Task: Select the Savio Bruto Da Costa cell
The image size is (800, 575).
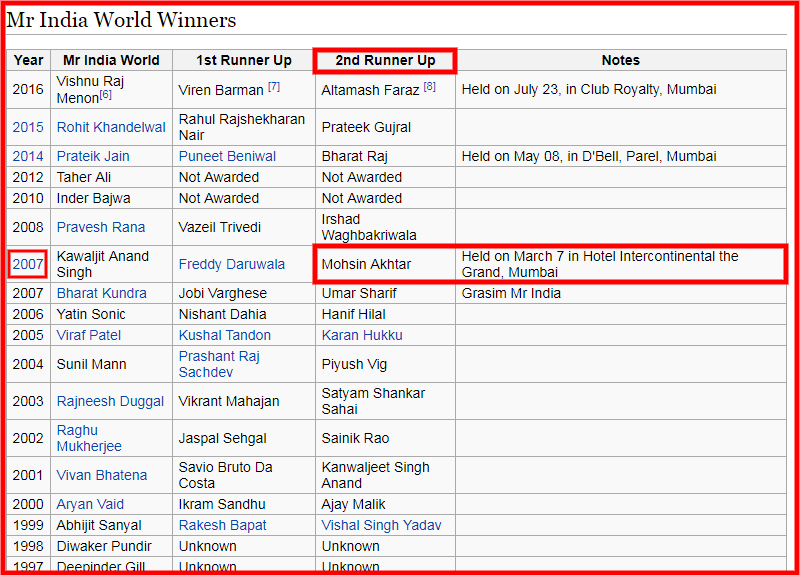Action: click(244, 476)
